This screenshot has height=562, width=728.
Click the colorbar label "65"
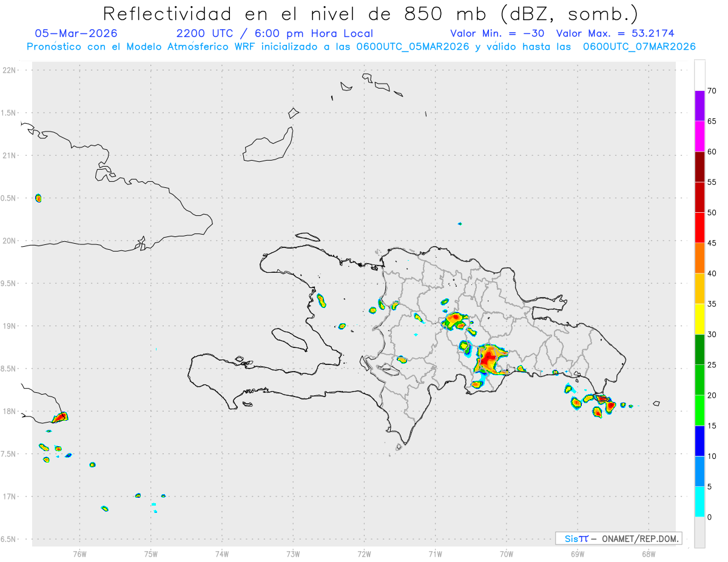tap(712, 121)
